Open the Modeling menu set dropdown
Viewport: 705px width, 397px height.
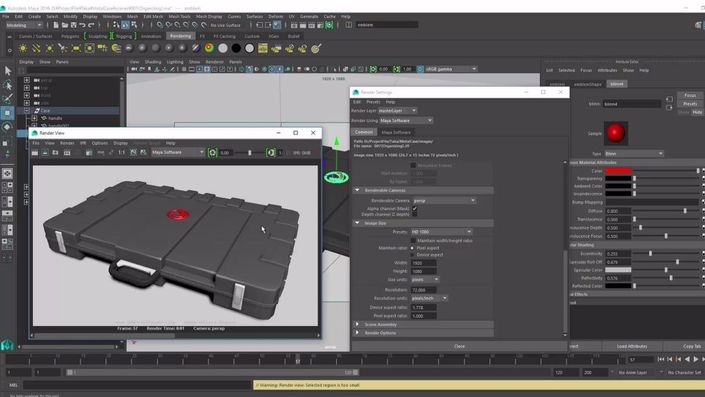coord(25,25)
